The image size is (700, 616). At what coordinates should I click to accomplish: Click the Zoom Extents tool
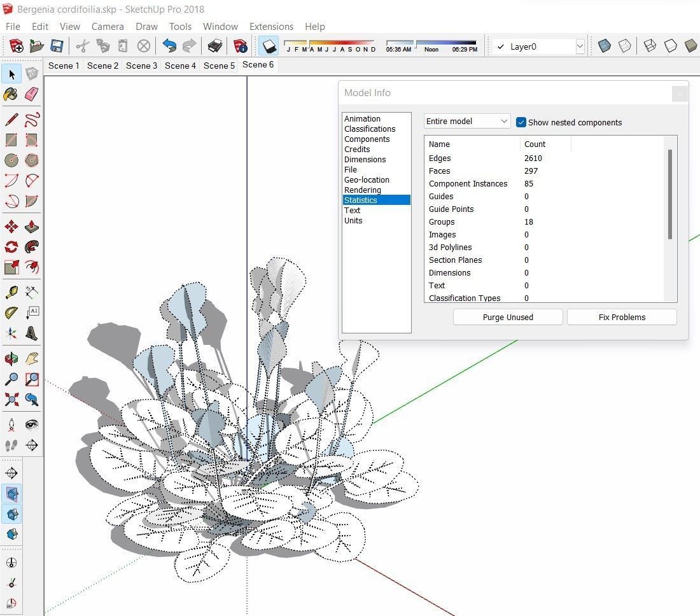point(11,399)
